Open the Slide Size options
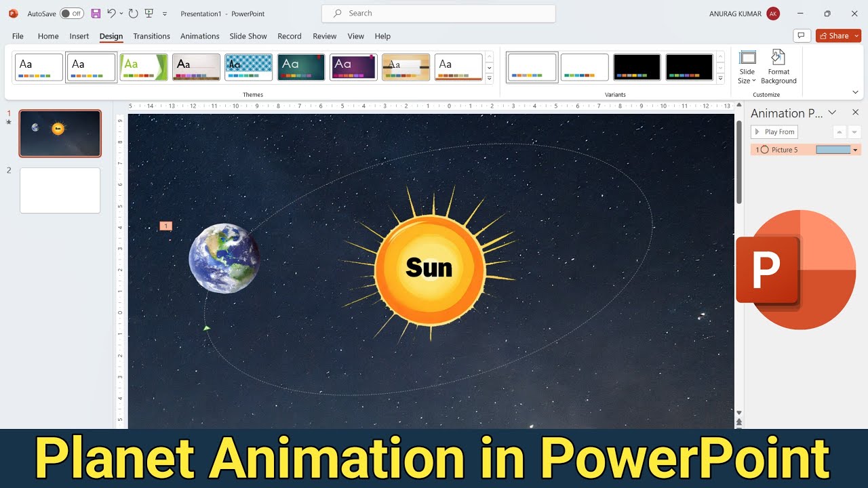This screenshot has width=868, height=488. coord(747,67)
